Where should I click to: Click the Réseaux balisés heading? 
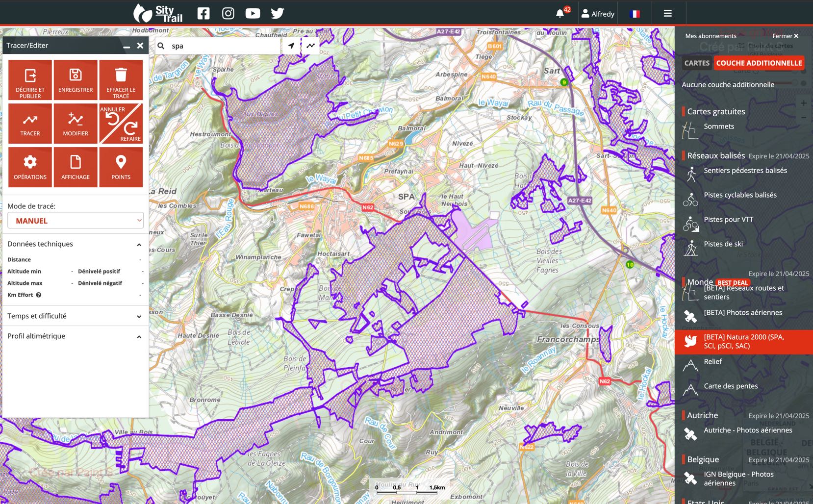click(x=716, y=155)
